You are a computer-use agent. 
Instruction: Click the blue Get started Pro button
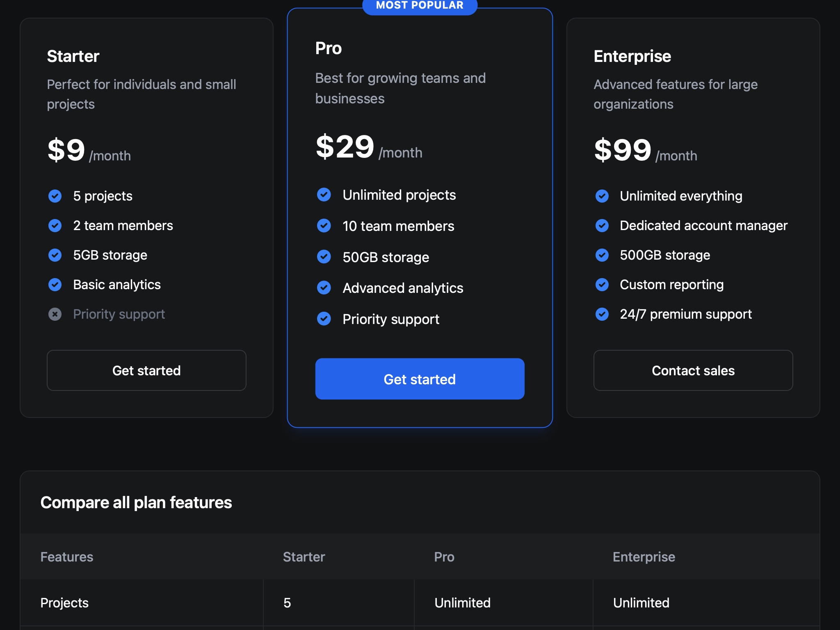point(420,379)
